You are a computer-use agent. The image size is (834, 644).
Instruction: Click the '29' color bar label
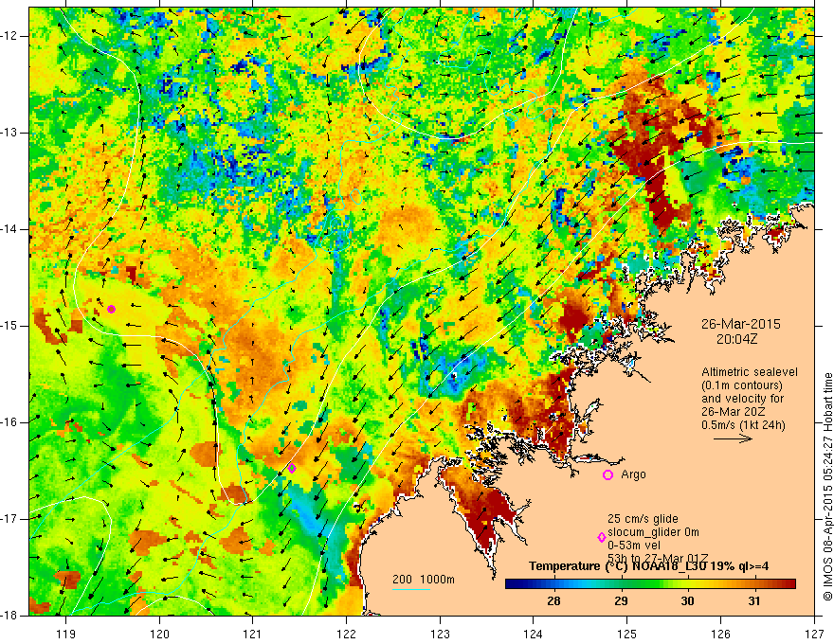coord(621,601)
